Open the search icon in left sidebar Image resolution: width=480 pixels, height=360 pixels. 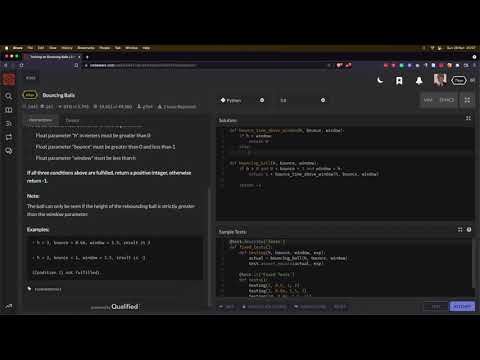[9, 96]
